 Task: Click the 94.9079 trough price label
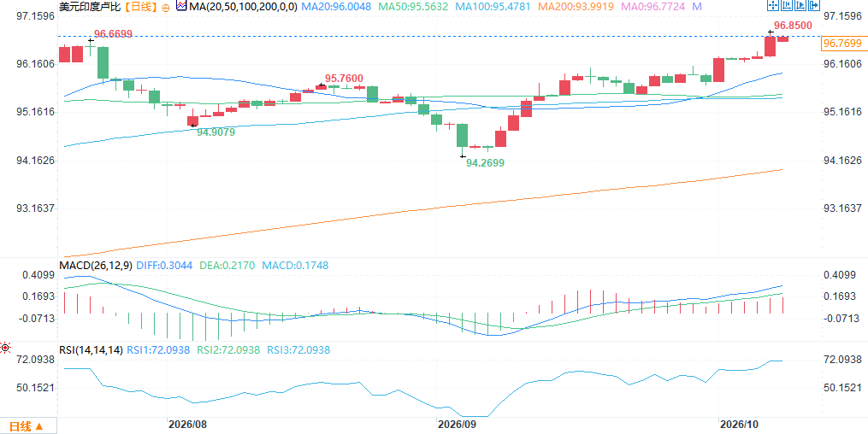216,132
